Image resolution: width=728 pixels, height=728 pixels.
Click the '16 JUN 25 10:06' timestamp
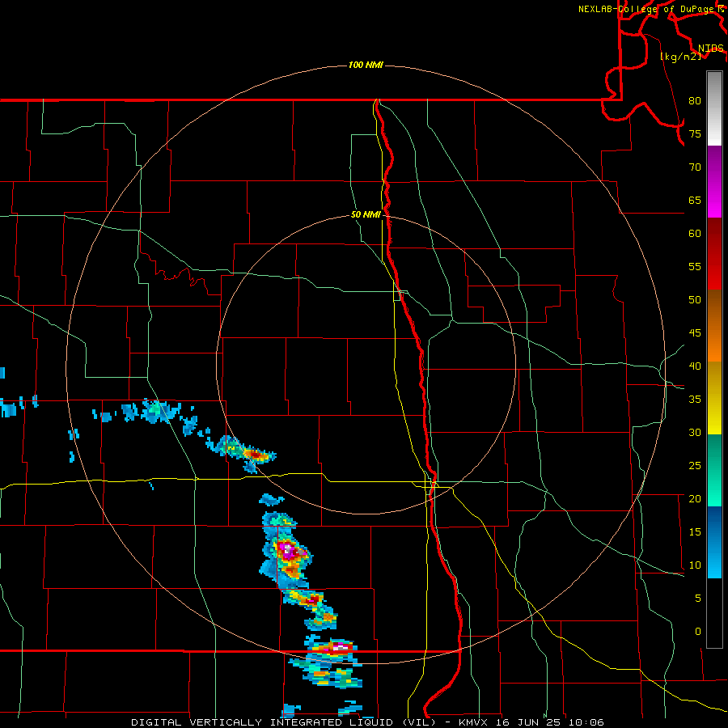tap(550, 722)
